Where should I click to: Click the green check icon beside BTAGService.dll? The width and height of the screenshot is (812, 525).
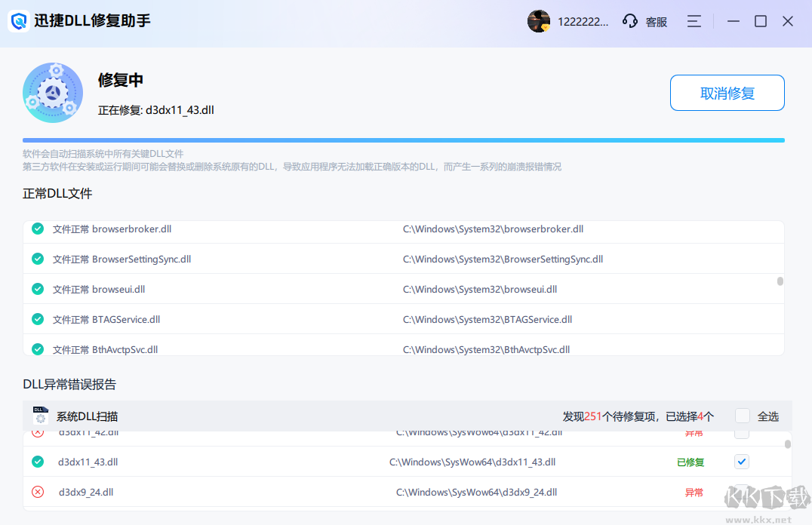tap(37, 319)
